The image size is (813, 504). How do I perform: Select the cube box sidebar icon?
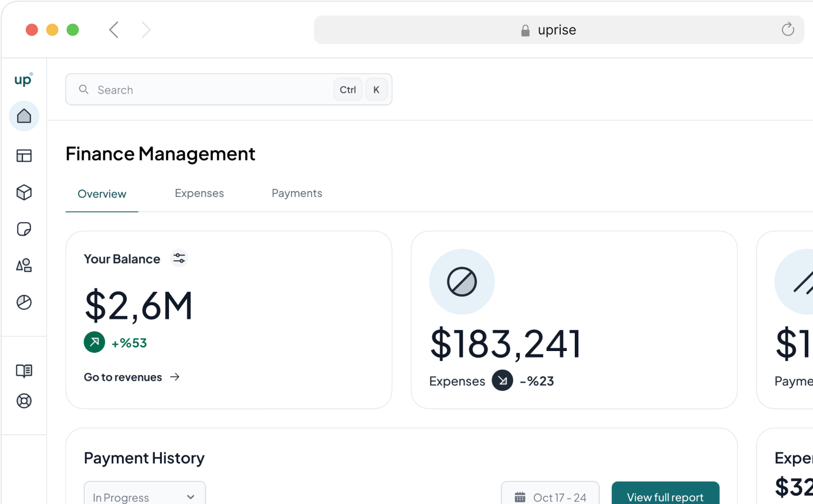click(24, 192)
